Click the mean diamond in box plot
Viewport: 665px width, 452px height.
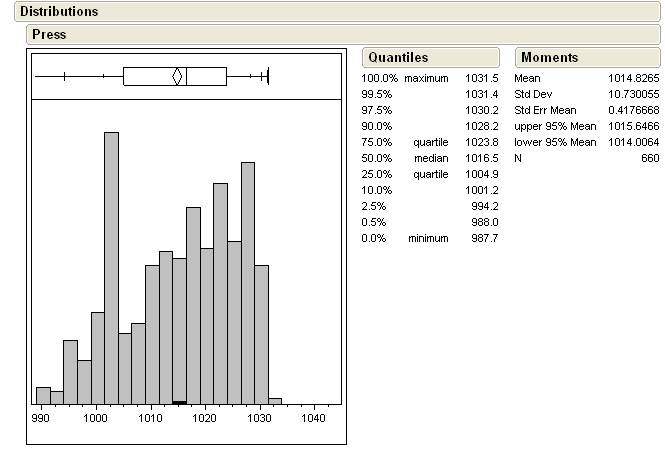coord(177,76)
